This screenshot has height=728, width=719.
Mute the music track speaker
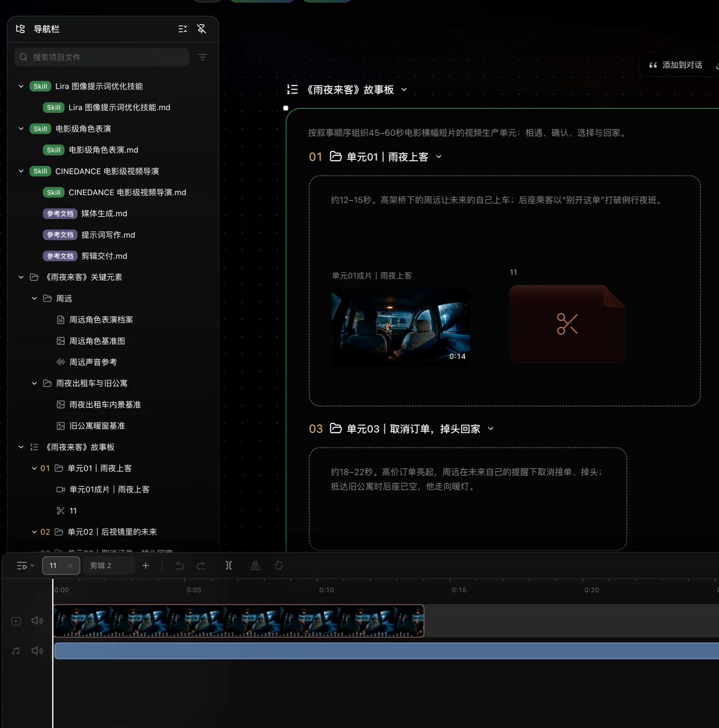(37, 651)
